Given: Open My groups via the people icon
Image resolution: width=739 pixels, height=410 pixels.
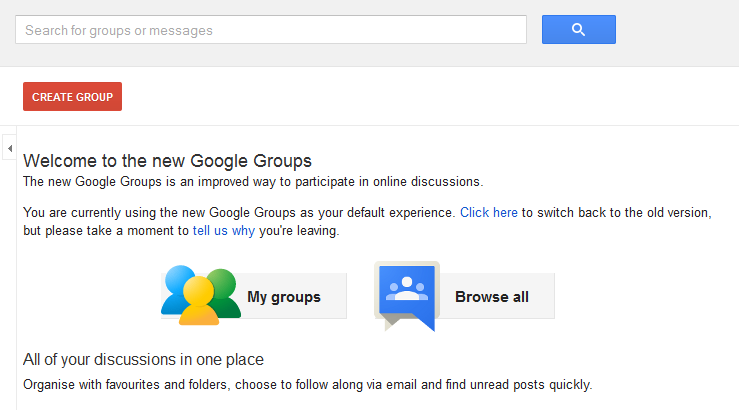Looking at the screenshot, I should [201, 295].
